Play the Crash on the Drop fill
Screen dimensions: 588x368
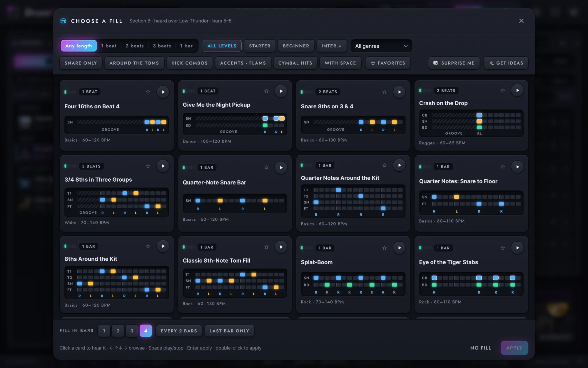coord(517,90)
